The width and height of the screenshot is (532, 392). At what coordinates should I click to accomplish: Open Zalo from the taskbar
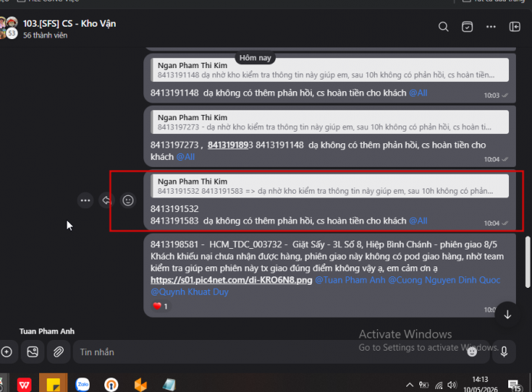tap(83, 384)
